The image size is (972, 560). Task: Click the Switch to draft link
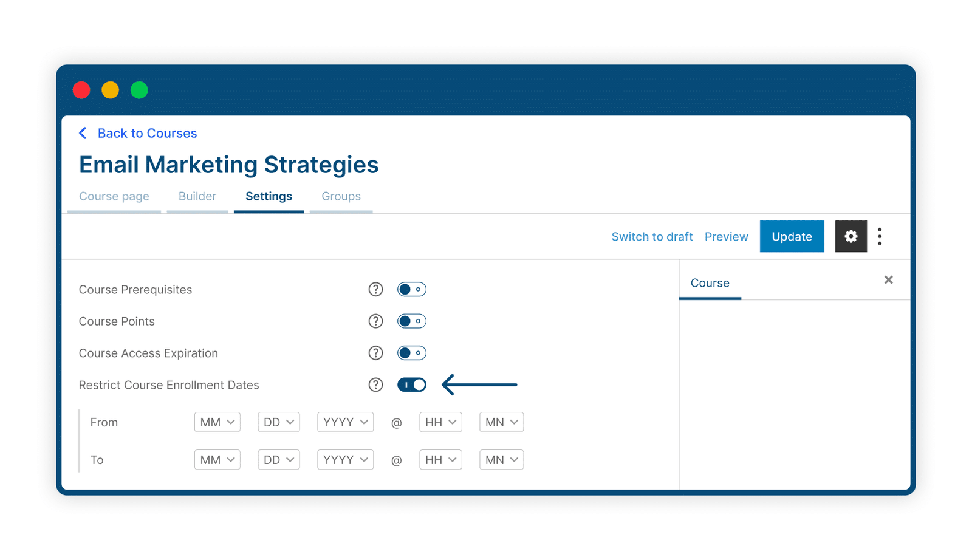point(652,237)
